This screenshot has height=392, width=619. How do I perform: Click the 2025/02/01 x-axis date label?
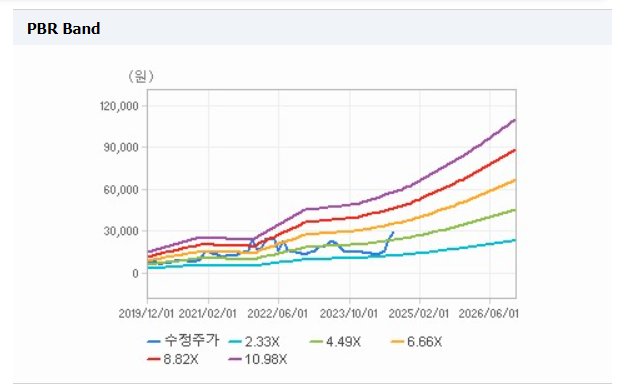pos(419,314)
